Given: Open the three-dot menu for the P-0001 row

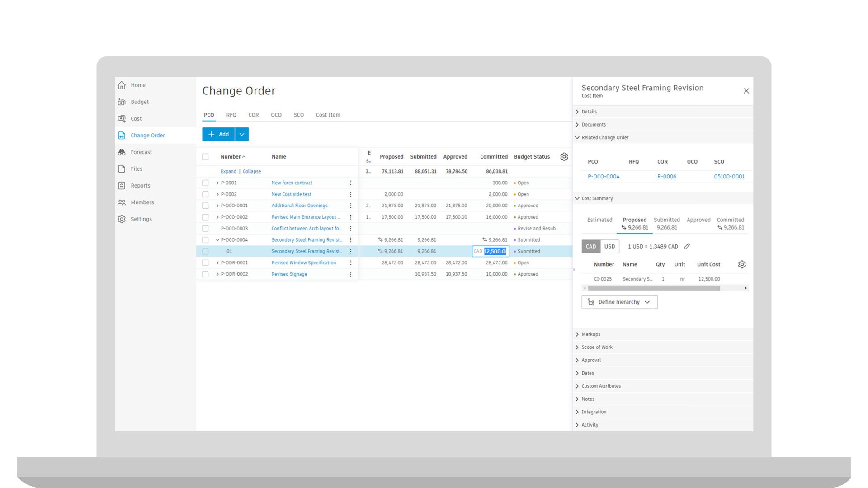Looking at the screenshot, I should pyautogui.click(x=350, y=183).
